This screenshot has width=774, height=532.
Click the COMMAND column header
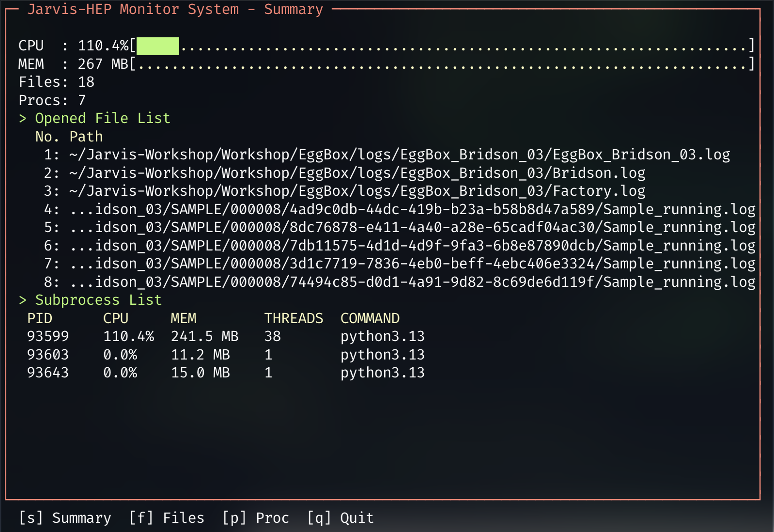[x=370, y=318]
